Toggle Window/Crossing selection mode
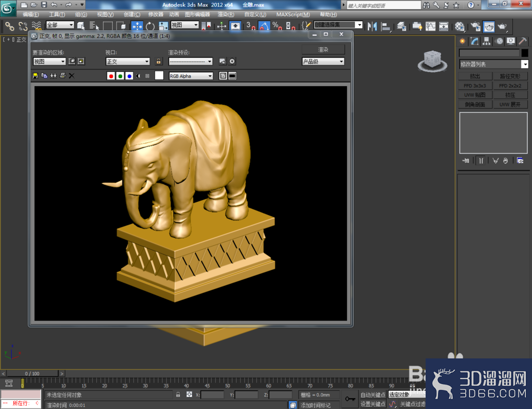 point(121,26)
